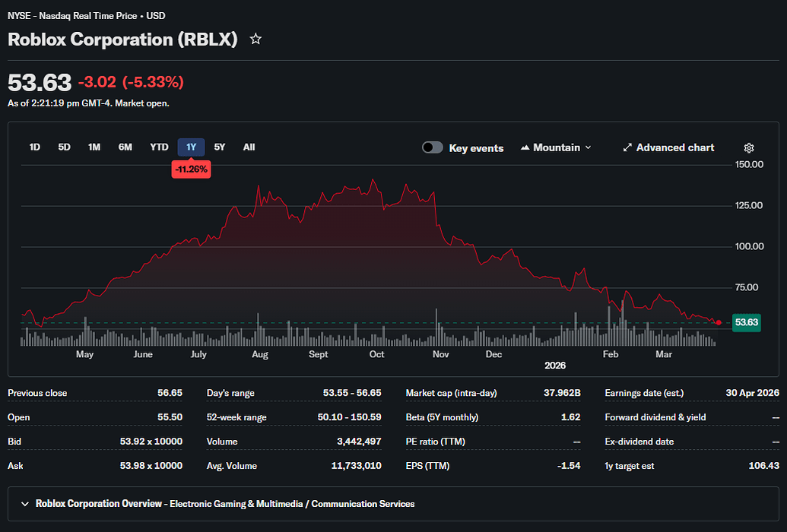
Task: Click the Roblox Corporation (RBLX) title
Action: pyautogui.click(x=122, y=40)
